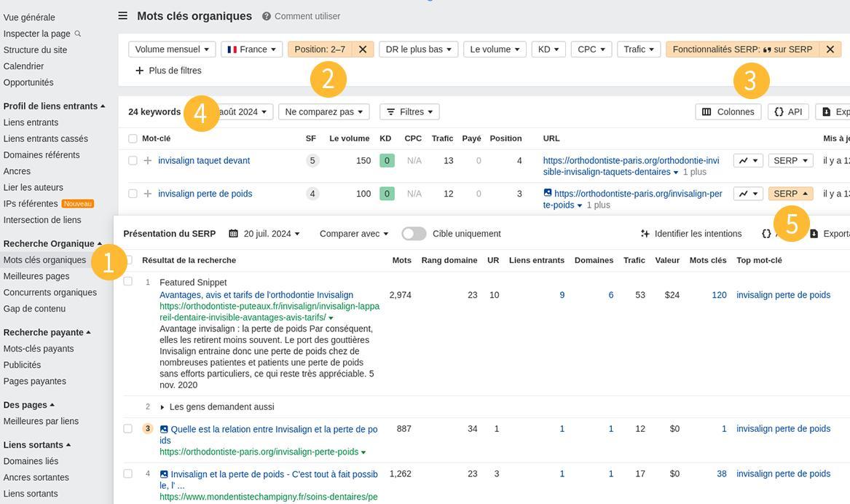
Task: Check the select-all checkbox in the Mot-clé header
Action: [x=133, y=138]
